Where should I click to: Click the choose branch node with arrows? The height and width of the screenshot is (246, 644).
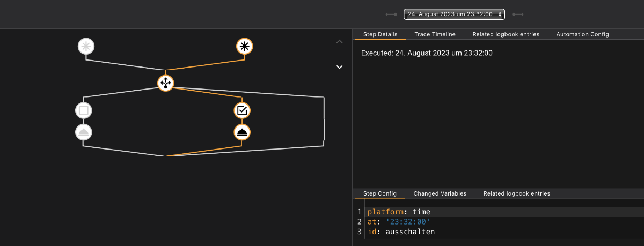click(x=165, y=83)
